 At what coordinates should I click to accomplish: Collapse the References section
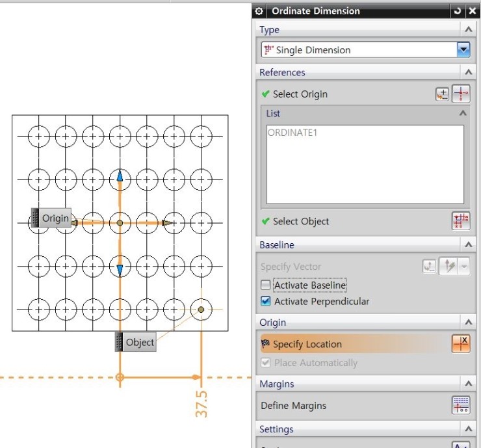pyautogui.click(x=468, y=72)
